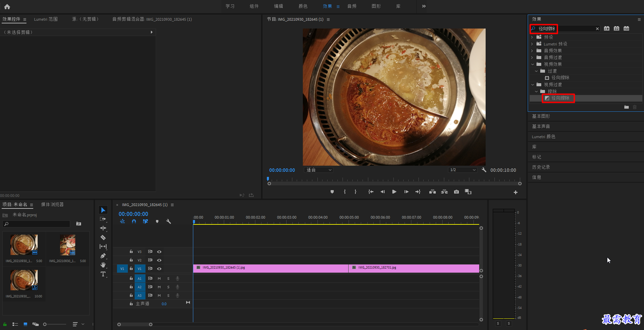Click the Program monitor playhead scrubber
The image size is (644, 330).
pos(268,179)
